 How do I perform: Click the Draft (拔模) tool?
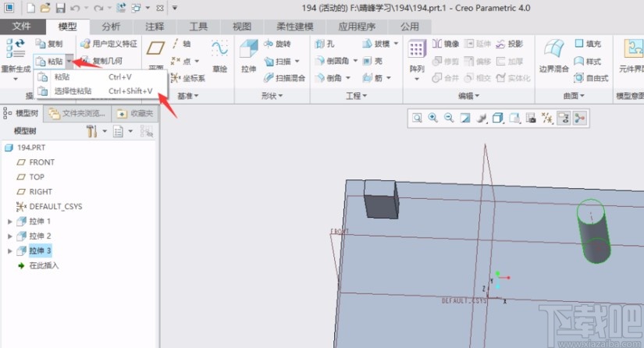point(376,44)
